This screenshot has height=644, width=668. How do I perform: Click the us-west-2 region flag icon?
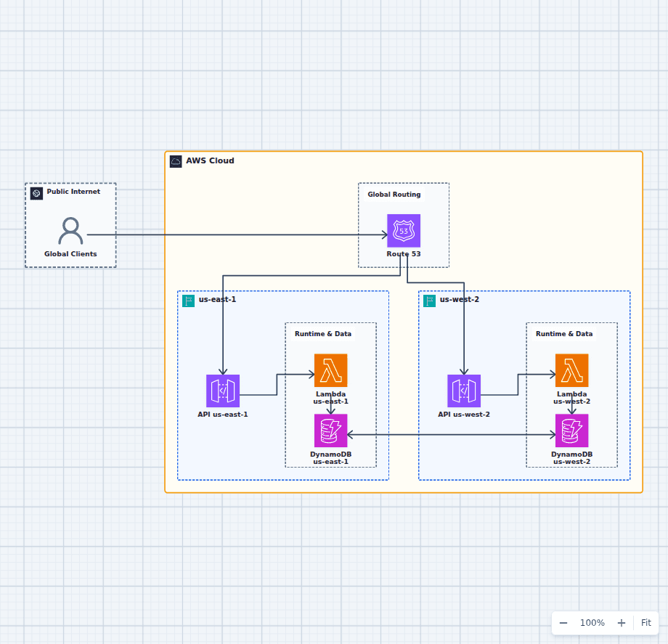click(429, 301)
